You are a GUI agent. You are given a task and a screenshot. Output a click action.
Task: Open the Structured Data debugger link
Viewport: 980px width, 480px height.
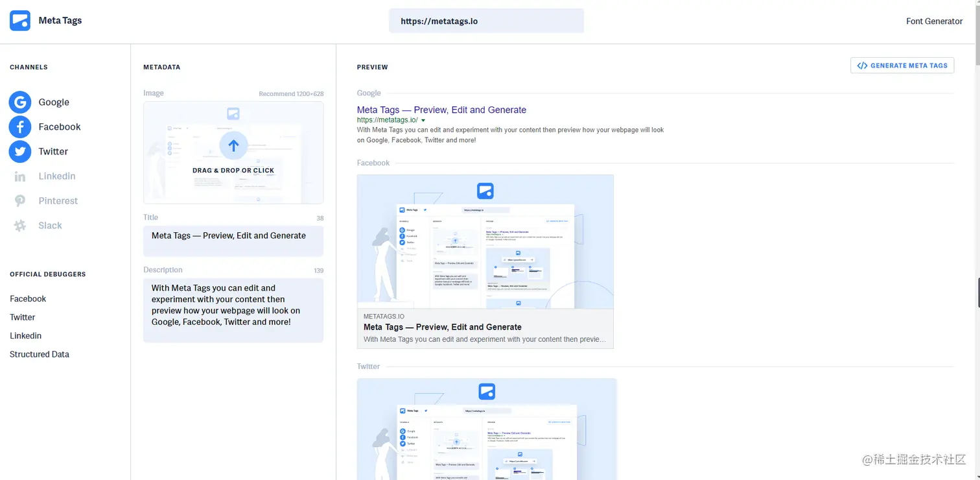pyautogui.click(x=40, y=354)
